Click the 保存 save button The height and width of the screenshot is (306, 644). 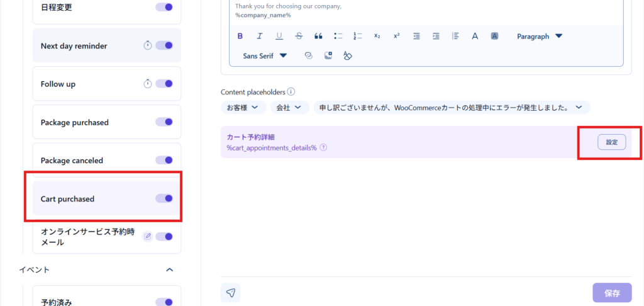(611, 293)
